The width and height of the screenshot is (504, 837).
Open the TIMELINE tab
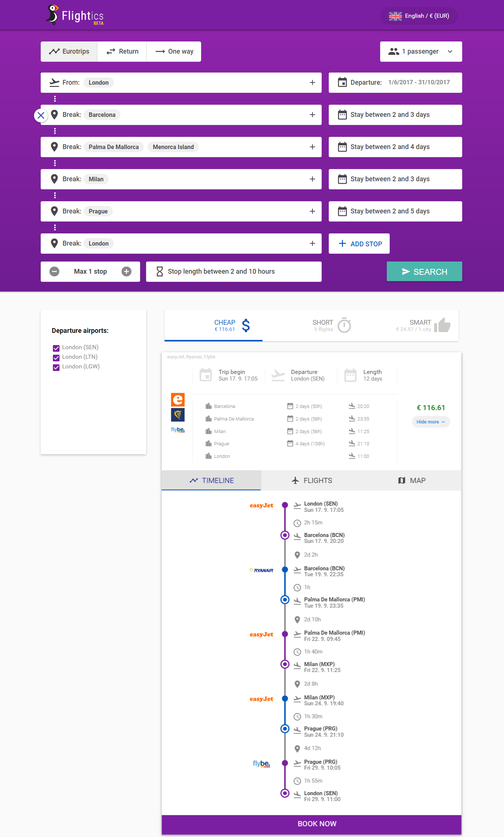click(x=211, y=480)
